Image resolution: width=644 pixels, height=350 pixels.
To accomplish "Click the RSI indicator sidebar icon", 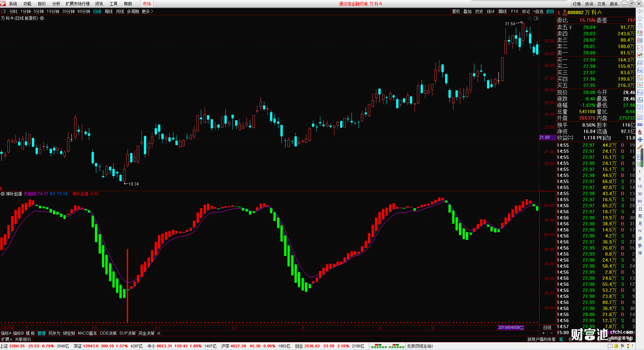I will pyautogui.click(x=640, y=125).
